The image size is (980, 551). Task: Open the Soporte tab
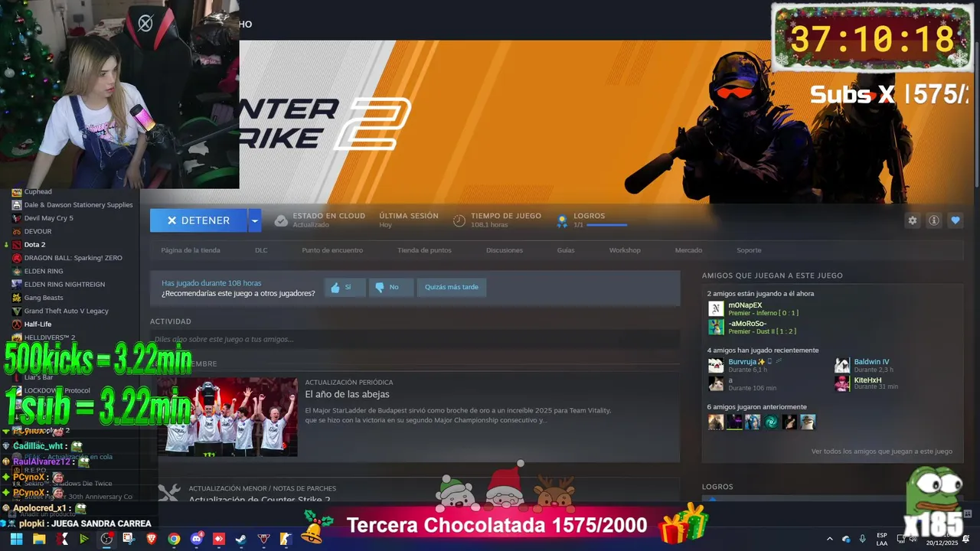[749, 250]
